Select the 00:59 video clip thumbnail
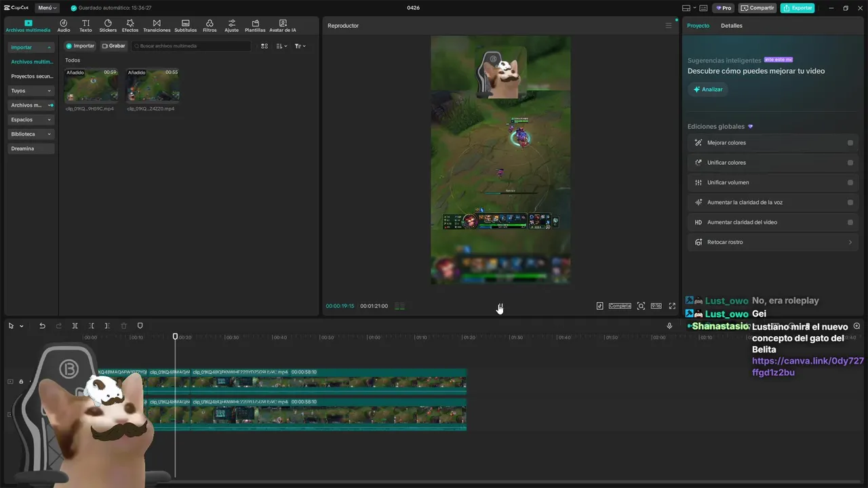This screenshot has height=488, width=868. pos(91,85)
